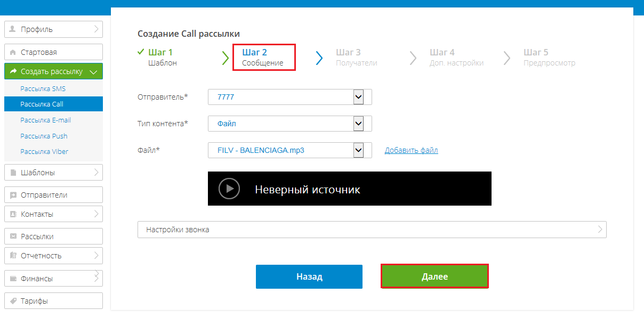Viewport: 644px width, 326px height.
Task: Jump to Шаг 4 Доп. настройки
Action: (x=456, y=58)
